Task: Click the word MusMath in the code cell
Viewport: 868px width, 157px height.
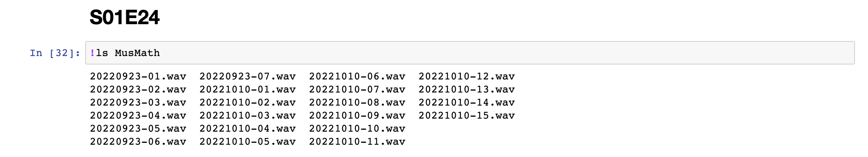Action: (137, 53)
